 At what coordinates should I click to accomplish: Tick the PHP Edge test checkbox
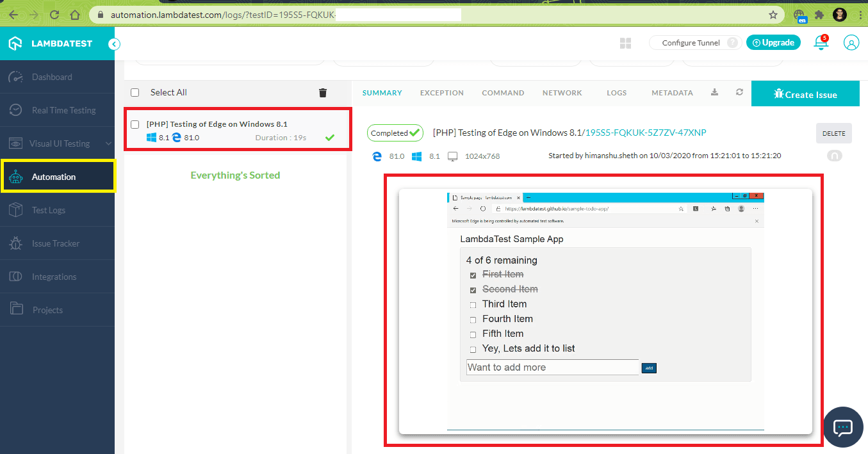135,124
